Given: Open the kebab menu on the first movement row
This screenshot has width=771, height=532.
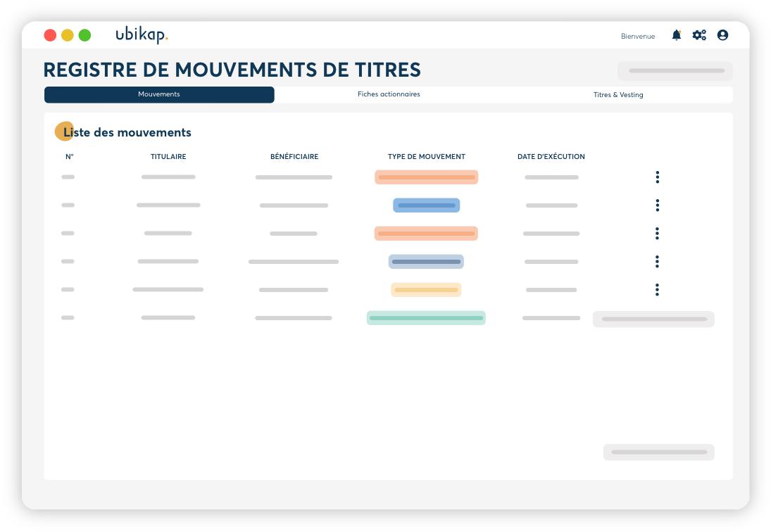Looking at the screenshot, I should (657, 177).
